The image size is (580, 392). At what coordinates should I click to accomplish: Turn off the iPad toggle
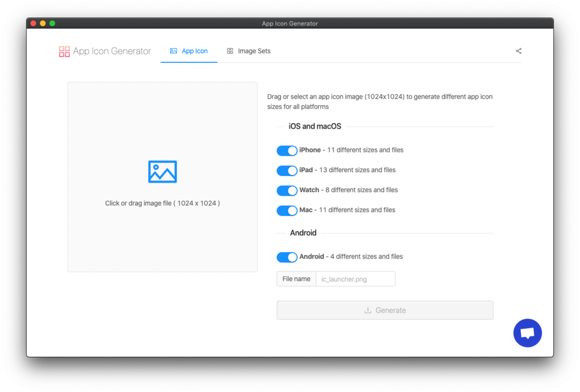(x=287, y=171)
